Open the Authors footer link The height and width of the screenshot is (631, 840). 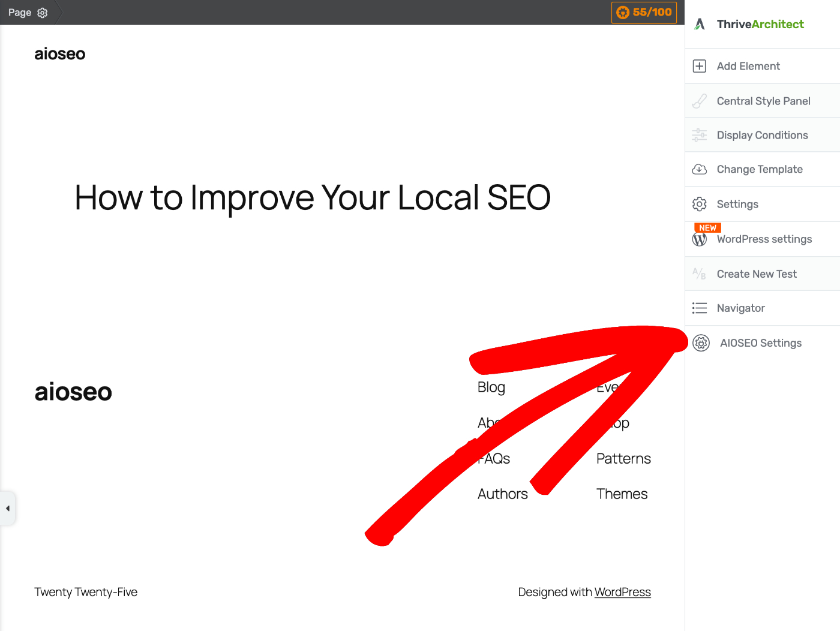[503, 494]
